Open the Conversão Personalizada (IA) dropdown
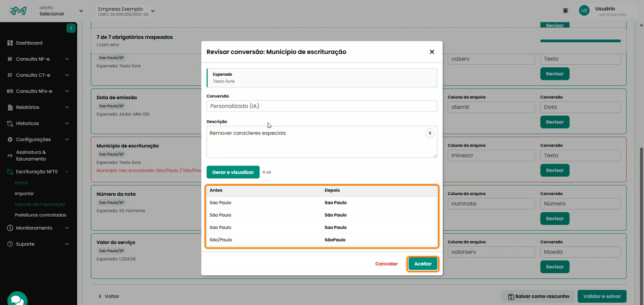The height and width of the screenshot is (305, 644). click(x=322, y=106)
